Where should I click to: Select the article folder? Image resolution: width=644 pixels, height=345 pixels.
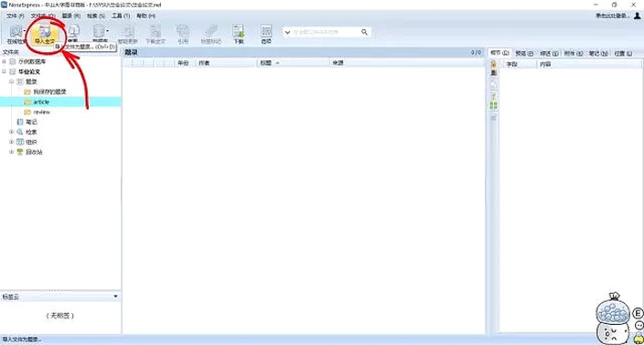click(41, 102)
